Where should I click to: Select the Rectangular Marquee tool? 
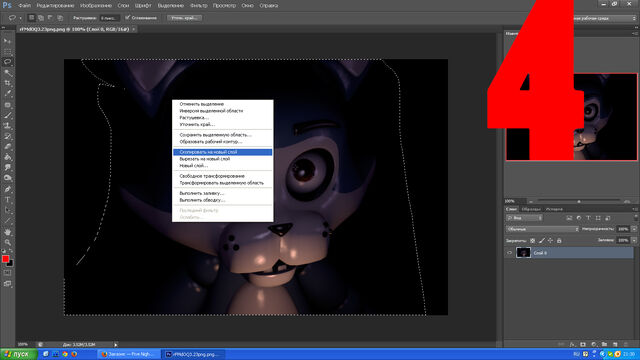tap(7, 51)
